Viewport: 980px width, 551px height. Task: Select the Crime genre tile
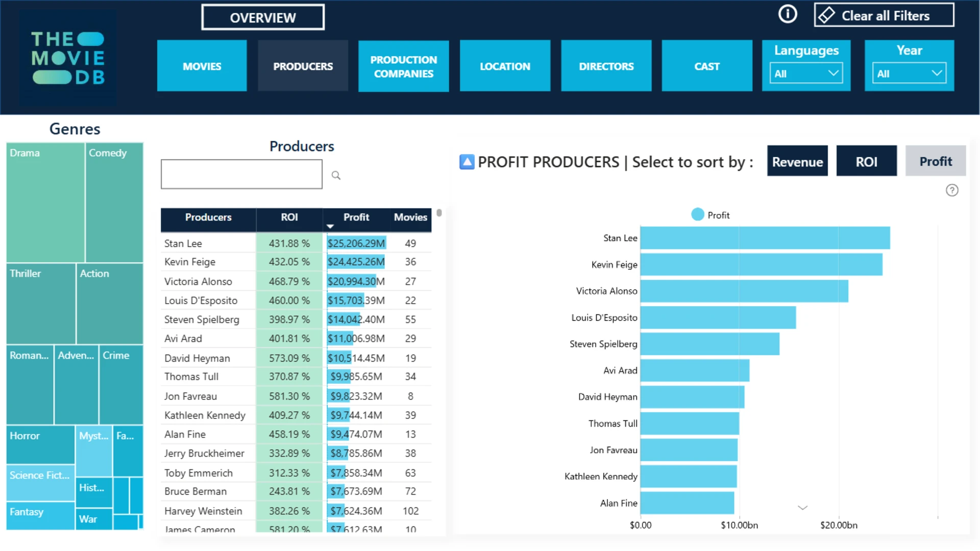pos(121,385)
